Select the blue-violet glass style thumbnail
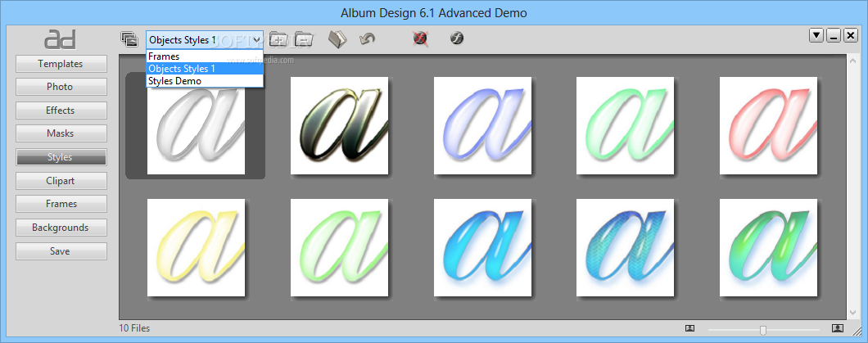 482,125
